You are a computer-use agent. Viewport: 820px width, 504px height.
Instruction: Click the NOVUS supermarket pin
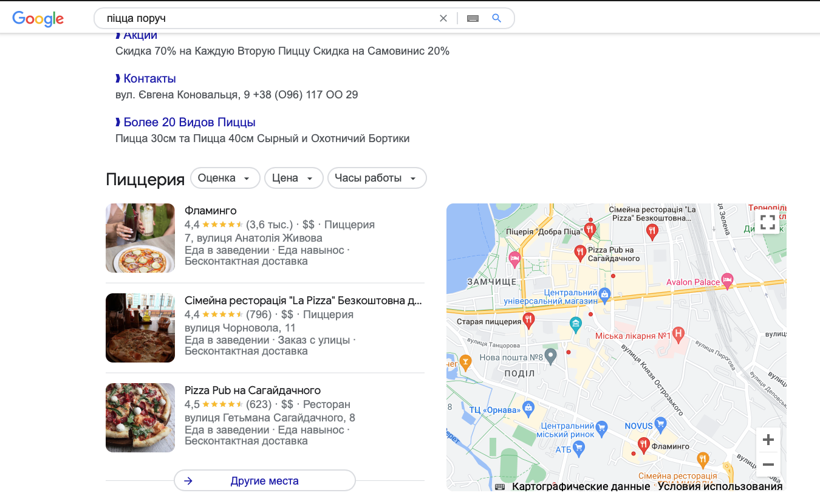(661, 424)
